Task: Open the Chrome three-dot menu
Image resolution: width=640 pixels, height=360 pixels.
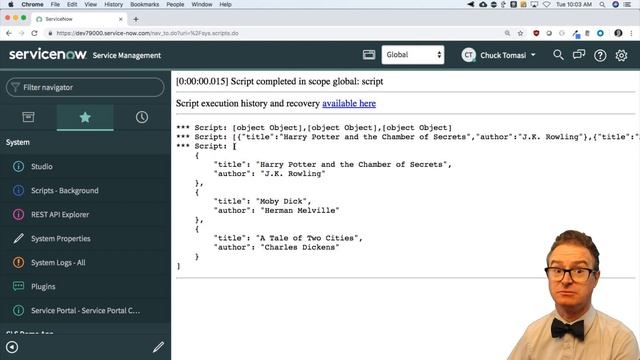Action: click(631, 33)
